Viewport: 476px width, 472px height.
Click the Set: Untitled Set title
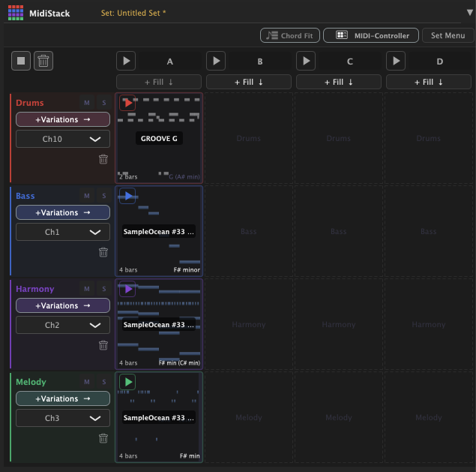coord(133,13)
